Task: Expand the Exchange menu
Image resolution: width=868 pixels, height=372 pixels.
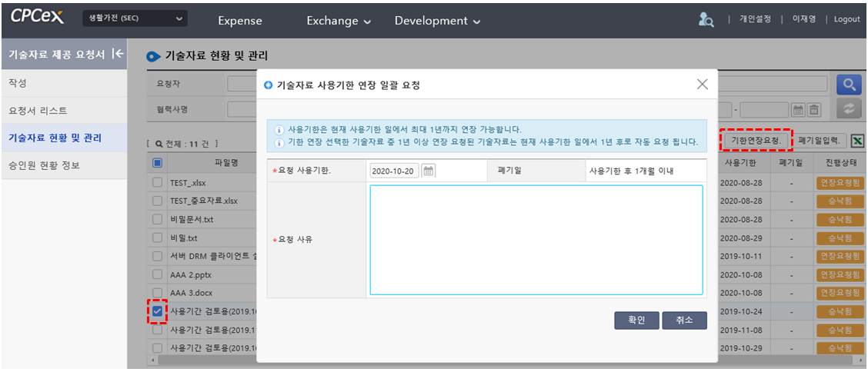Action: tap(338, 21)
